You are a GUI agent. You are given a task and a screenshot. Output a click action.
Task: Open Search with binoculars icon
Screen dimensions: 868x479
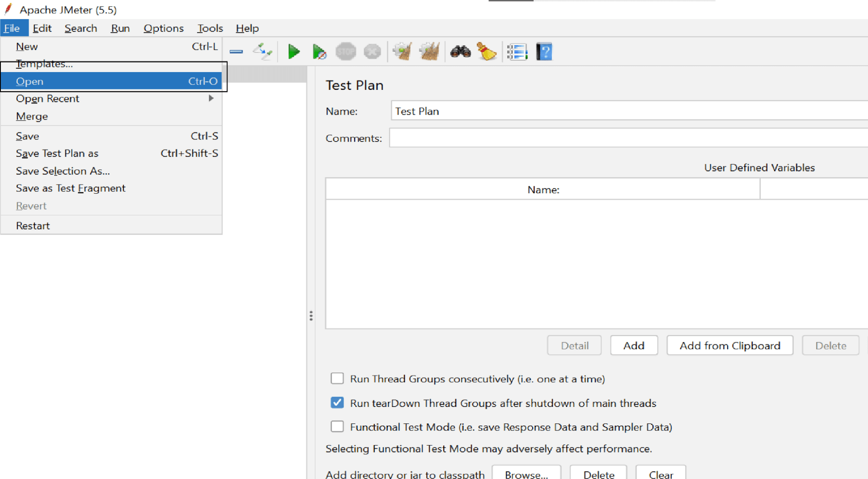[x=460, y=52]
